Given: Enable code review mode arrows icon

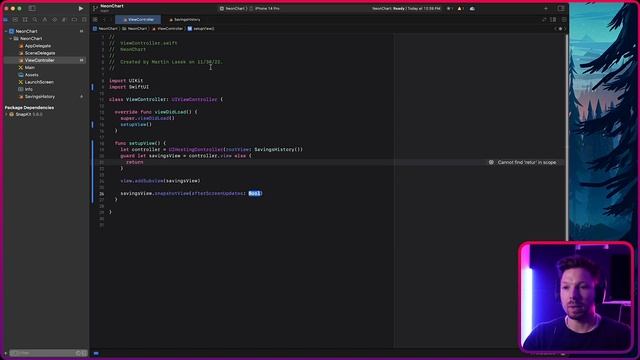Looking at the screenshot, I should coord(544,20).
